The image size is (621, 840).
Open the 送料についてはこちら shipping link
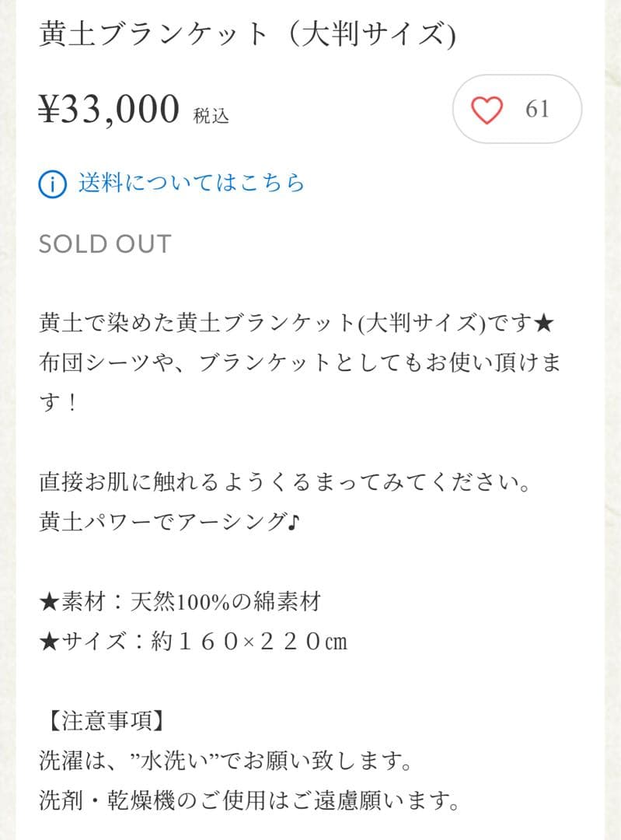point(191,184)
